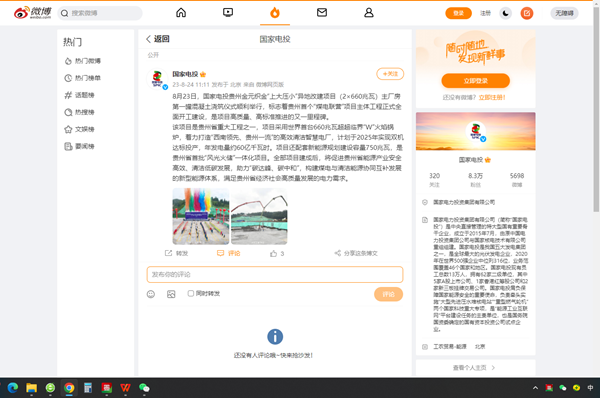Viewport: 600px width, 398px height.
Task: Click the 立即登录 button in promo card
Action: [476, 81]
